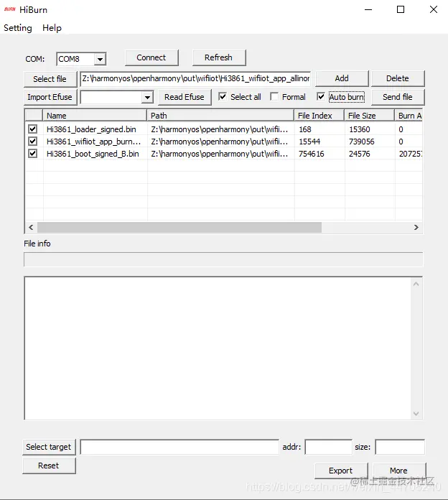Click the Refresh button
448x500 pixels.
pos(218,57)
